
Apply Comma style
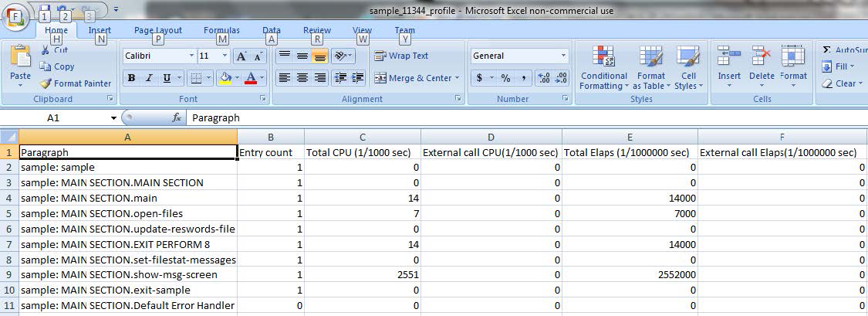(x=524, y=78)
